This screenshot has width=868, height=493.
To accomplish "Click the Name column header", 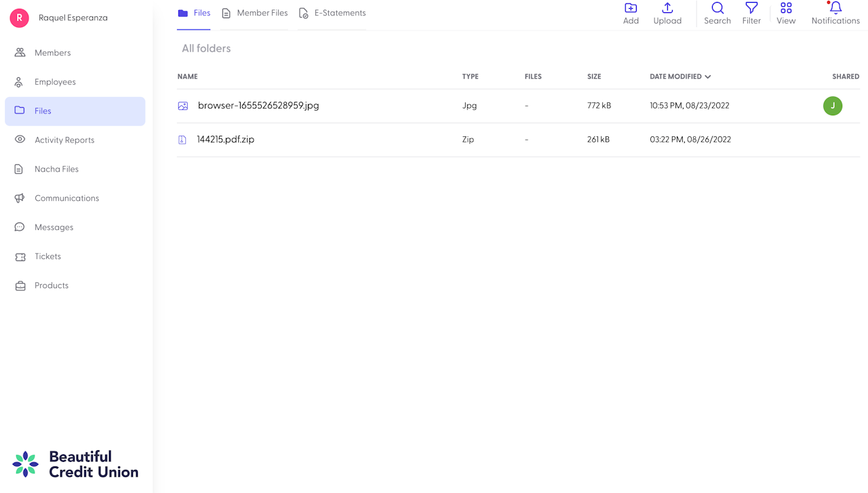I will [x=187, y=77].
